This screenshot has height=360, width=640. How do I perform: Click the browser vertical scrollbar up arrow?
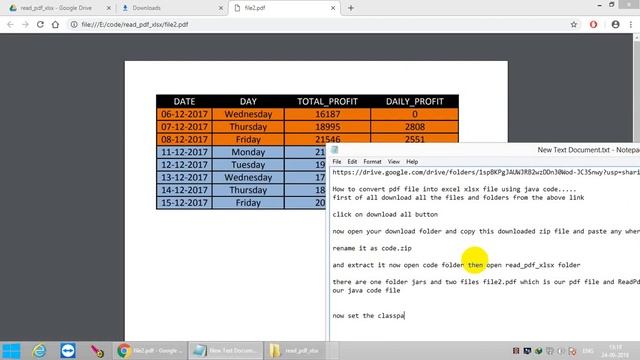(x=636, y=37)
